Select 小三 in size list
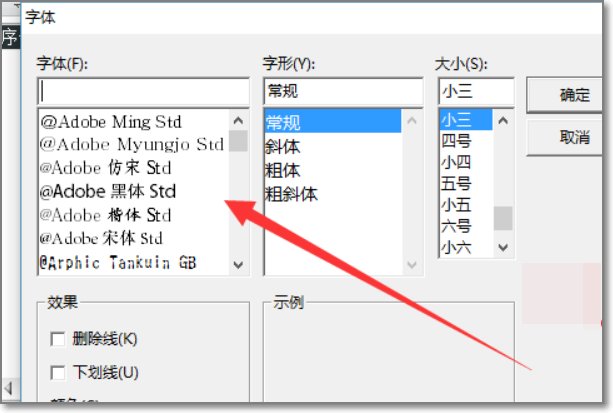 coord(466,120)
